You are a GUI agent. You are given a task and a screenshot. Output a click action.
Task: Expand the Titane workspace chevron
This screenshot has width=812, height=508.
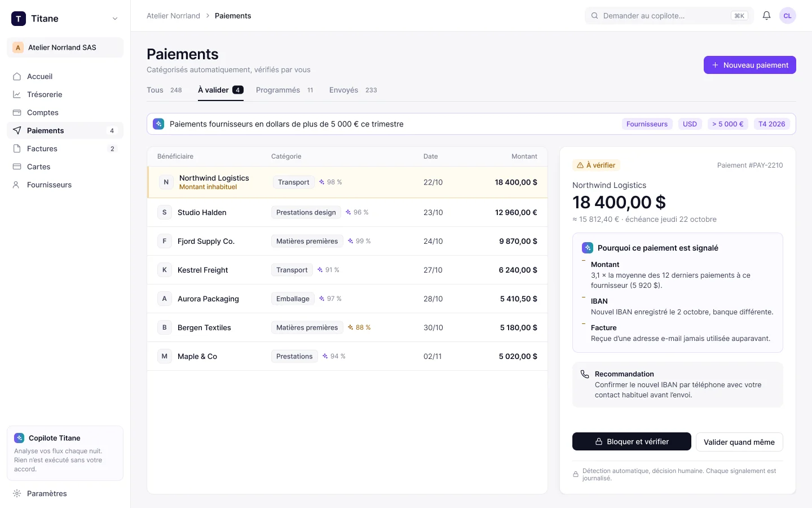[x=115, y=19]
